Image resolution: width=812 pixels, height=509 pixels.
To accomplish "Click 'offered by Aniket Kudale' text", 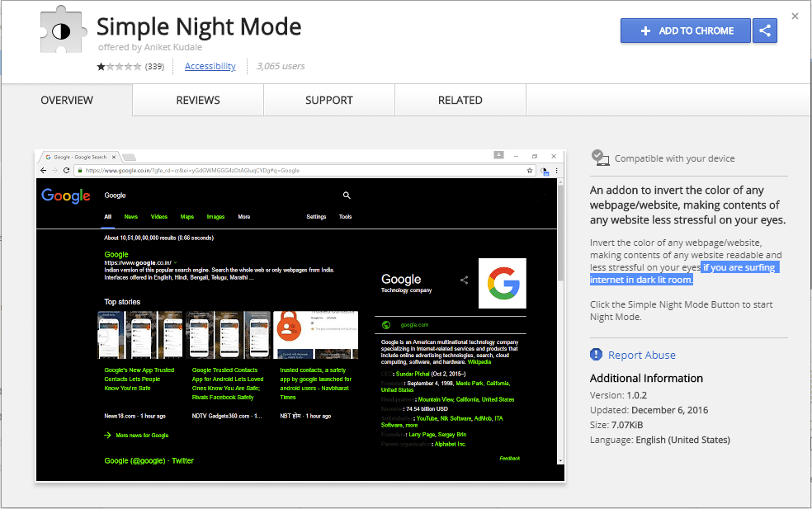I will tap(150, 47).
